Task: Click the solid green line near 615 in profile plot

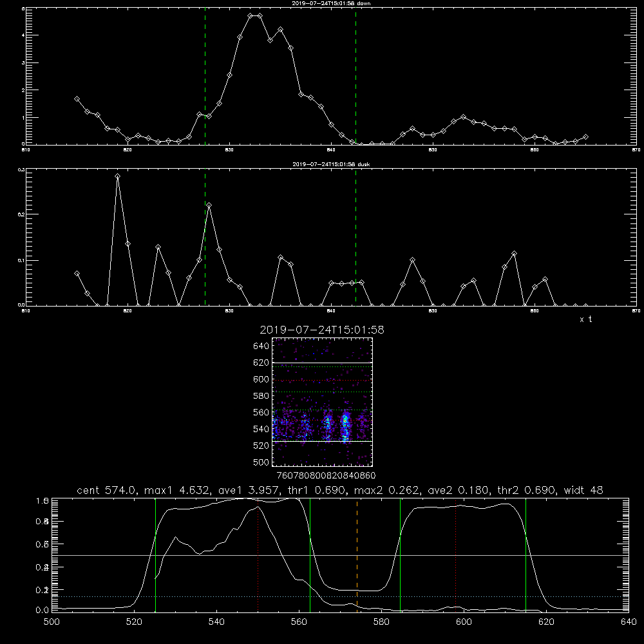Action: pos(526,554)
